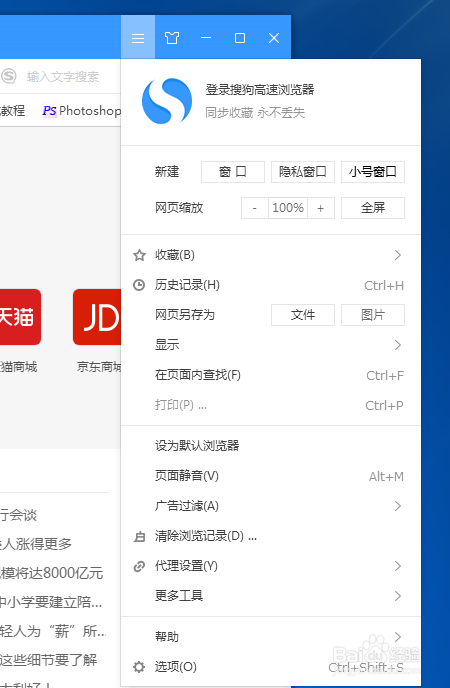Minimize the Sogou browser window
The image size is (450, 688).
[x=206, y=38]
